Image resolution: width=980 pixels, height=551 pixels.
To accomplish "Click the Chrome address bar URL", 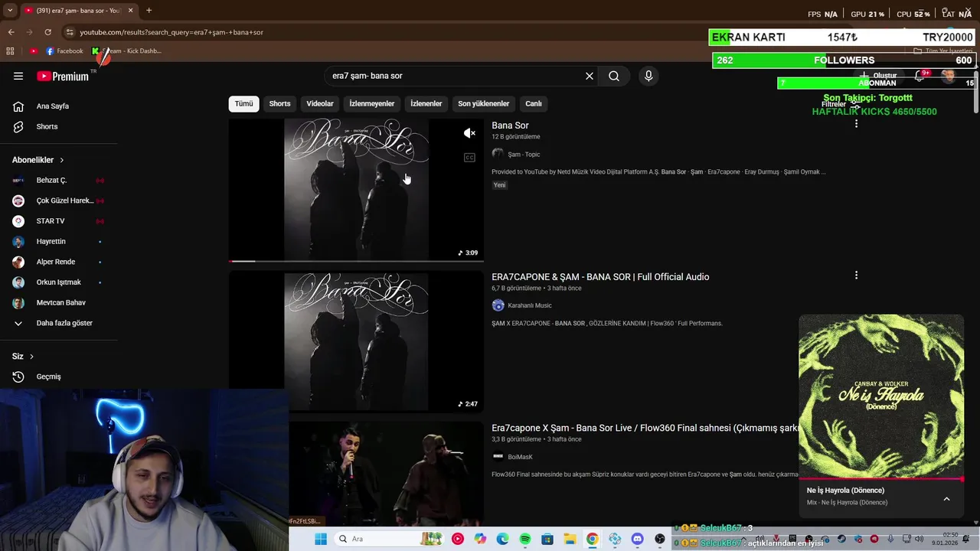I will click(x=171, y=32).
